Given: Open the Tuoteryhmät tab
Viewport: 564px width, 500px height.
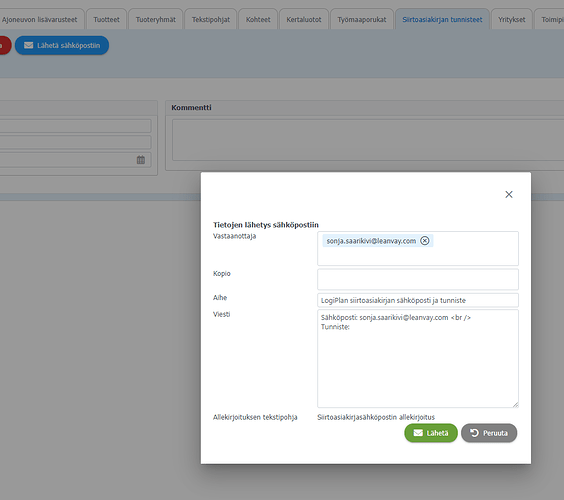Looking at the screenshot, I should click(x=156, y=19).
